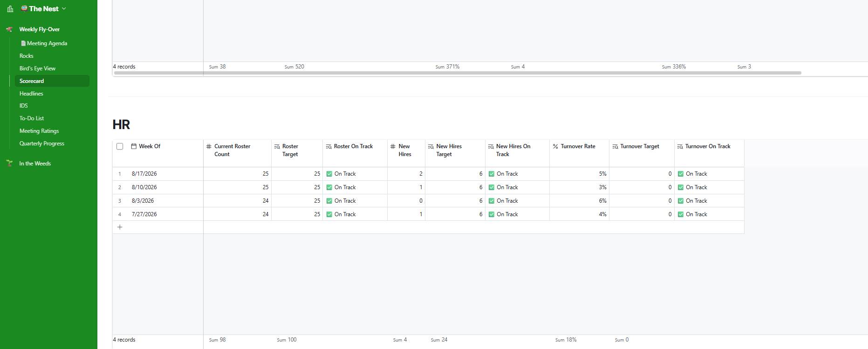Click the document icon next to Meeting Agenda
The height and width of the screenshot is (349, 868).
tap(23, 43)
